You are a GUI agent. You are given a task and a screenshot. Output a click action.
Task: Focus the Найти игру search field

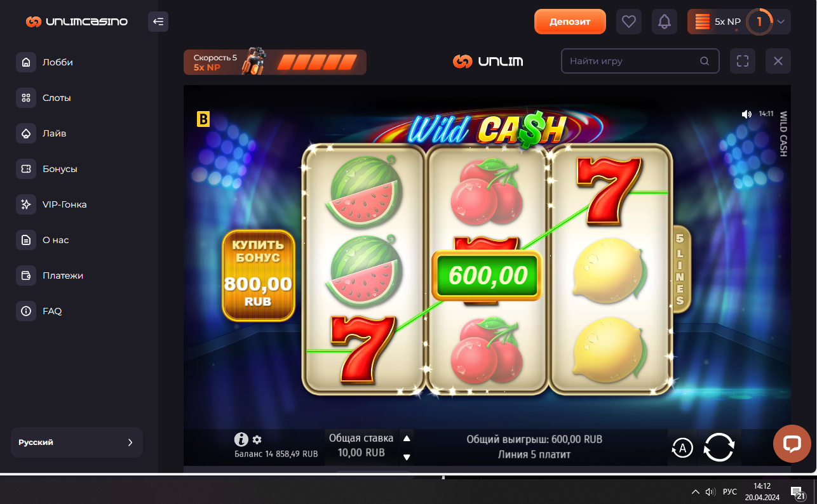pos(640,61)
